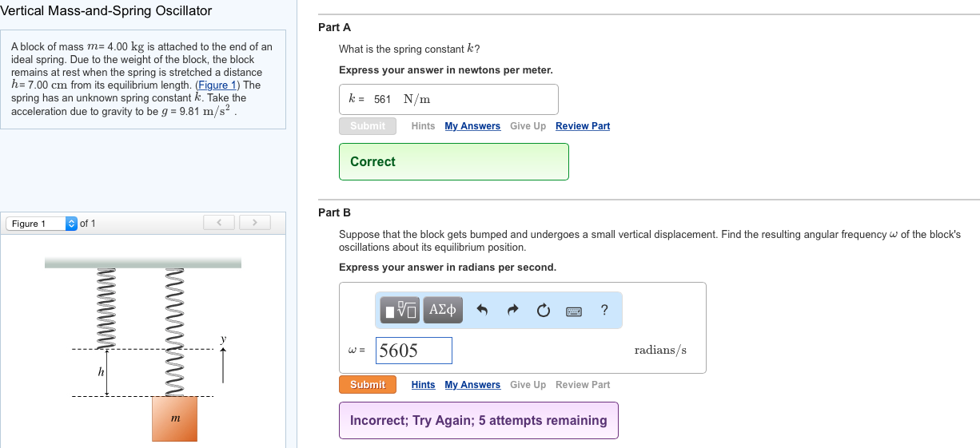Open the math templates button
This screenshot has width=980, height=448.
(400, 310)
